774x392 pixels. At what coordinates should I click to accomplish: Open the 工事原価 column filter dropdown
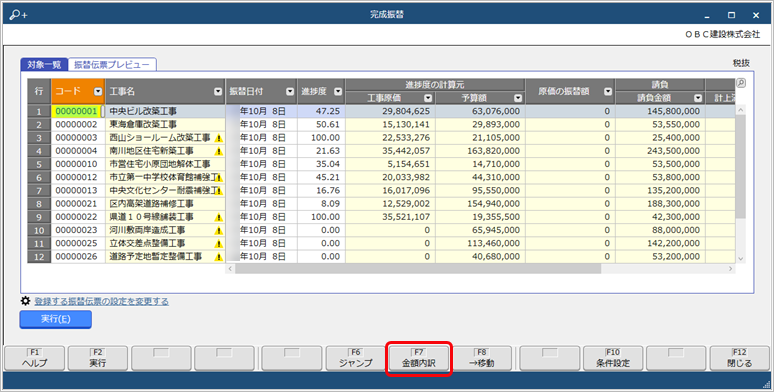[x=428, y=98]
